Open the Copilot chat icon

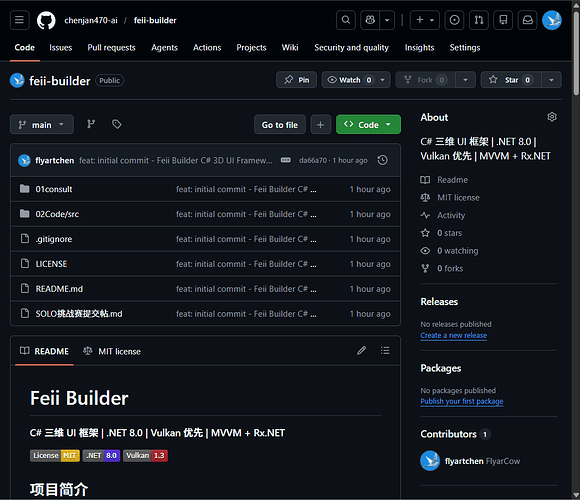pos(370,20)
